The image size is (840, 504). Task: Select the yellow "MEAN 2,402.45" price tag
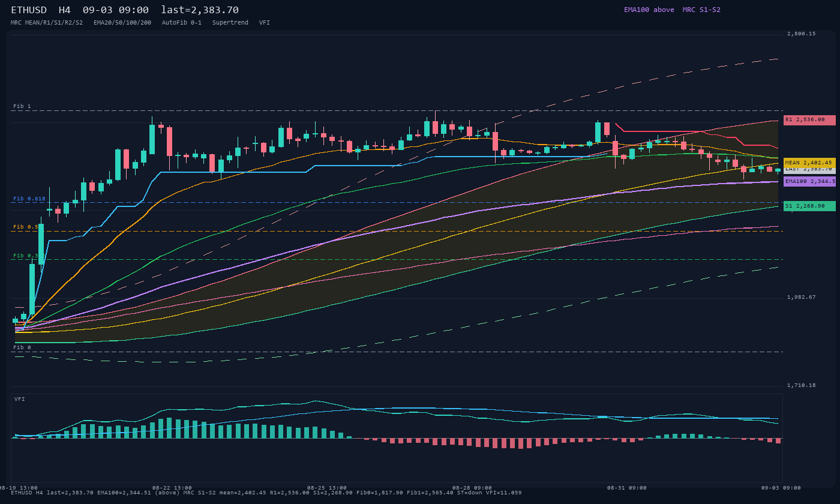[x=809, y=163]
